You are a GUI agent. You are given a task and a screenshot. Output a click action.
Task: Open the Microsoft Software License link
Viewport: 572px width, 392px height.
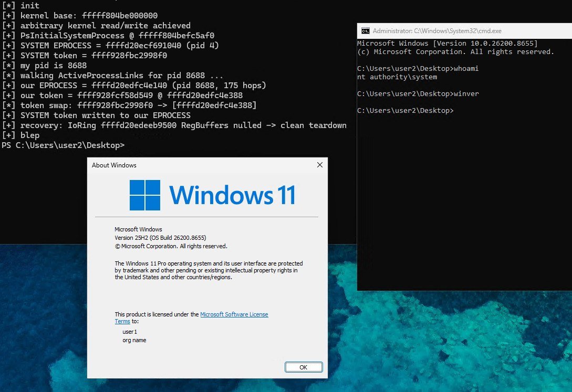(234, 314)
